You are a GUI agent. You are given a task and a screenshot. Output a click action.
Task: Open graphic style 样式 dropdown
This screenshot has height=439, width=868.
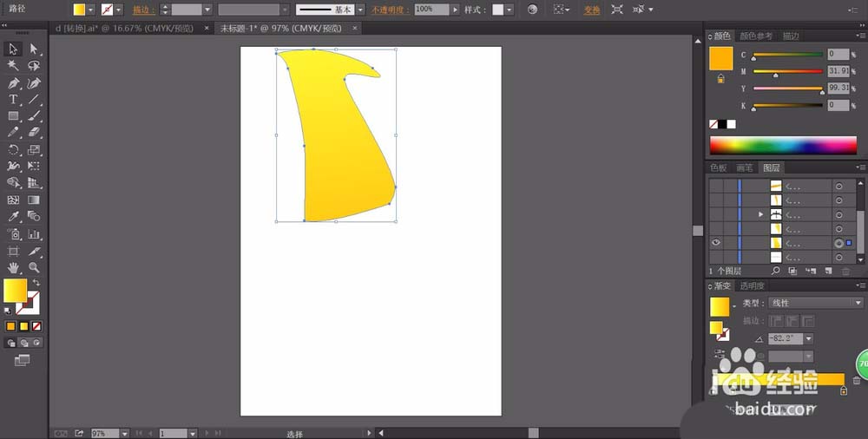coord(509,10)
